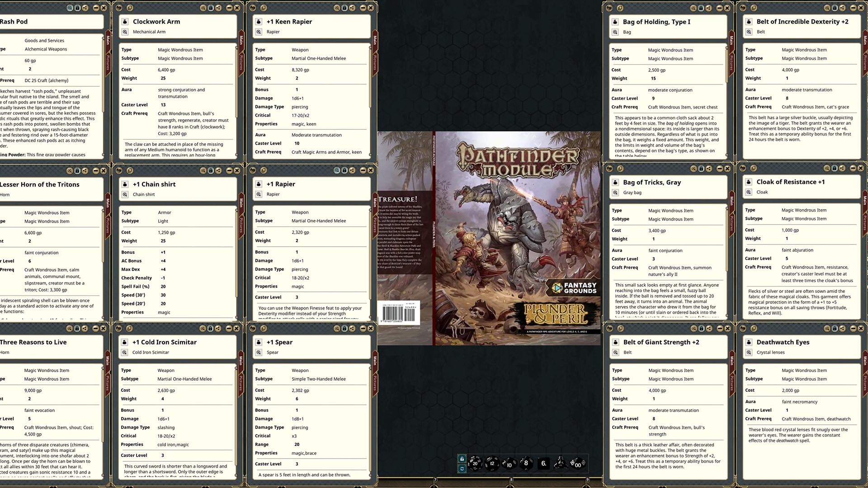Close the +1 Spear window
Image resolution: width=868 pixels, height=488 pixels.
[x=371, y=328]
